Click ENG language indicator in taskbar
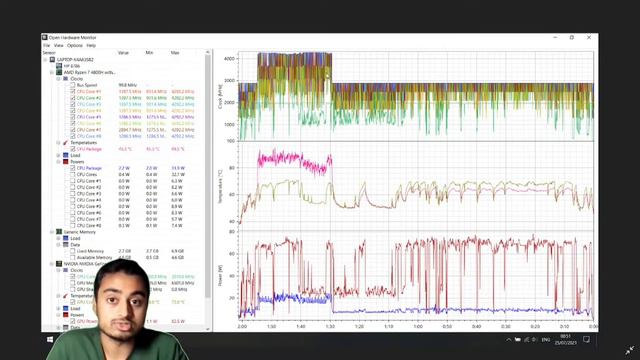The image size is (640, 360). pos(545,340)
